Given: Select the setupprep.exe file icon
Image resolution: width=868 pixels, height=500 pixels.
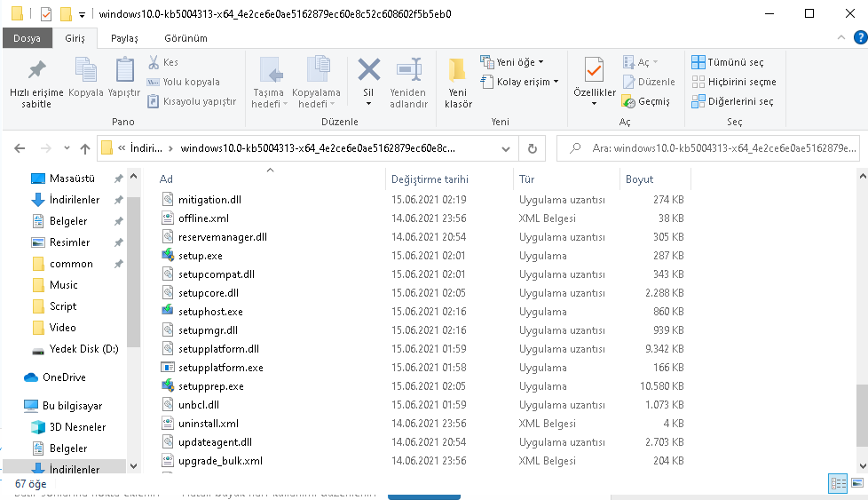Looking at the screenshot, I should pos(168,386).
